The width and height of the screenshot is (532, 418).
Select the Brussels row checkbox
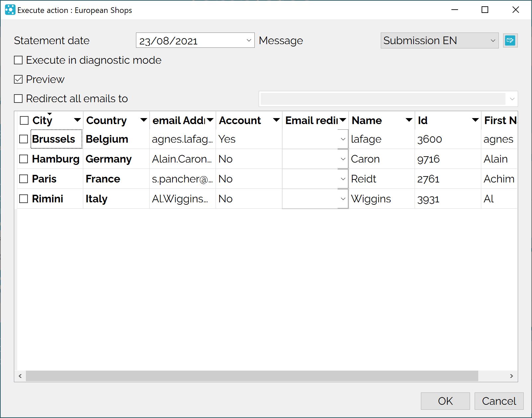(24, 139)
